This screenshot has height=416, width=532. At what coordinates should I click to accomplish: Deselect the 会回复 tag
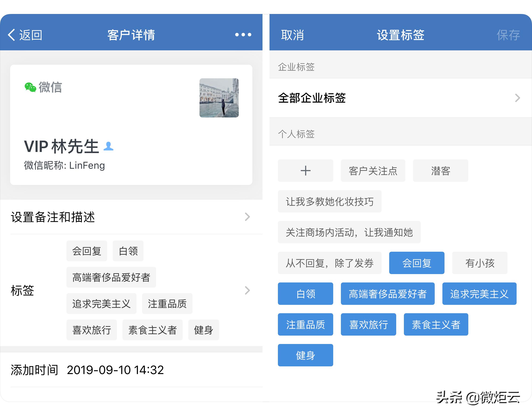tap(416, 263)
